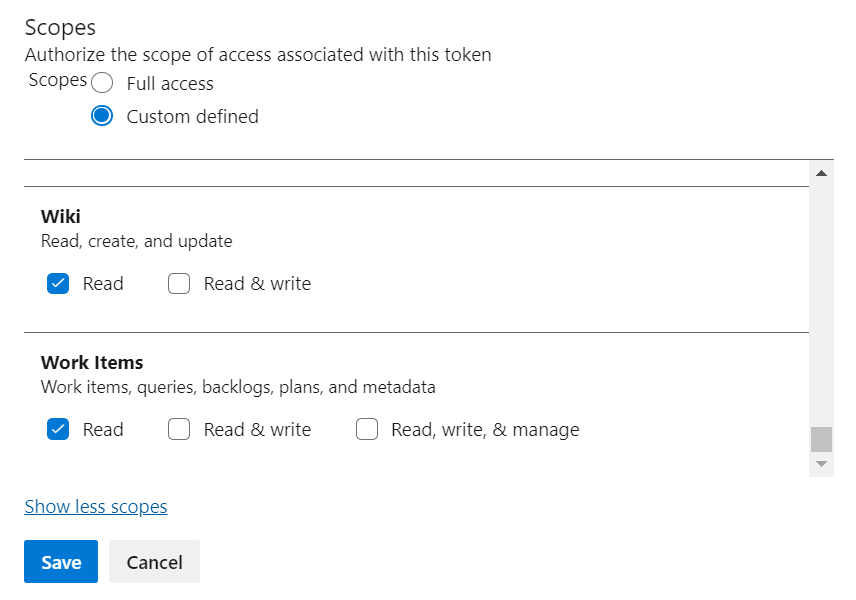Click the scroll down arrow in scopes list
This screenshot has width=856, height=600.
[x=821, y=464]
